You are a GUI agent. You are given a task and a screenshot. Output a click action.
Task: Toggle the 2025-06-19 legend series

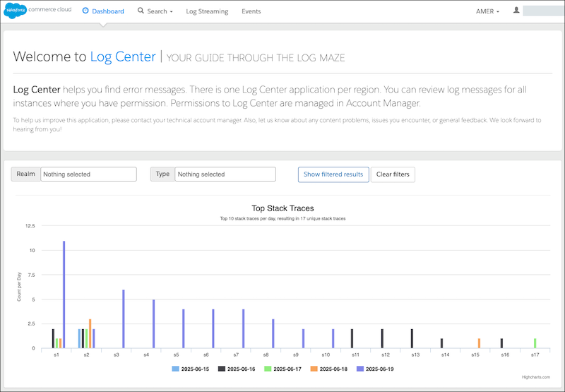tap(375, 369)
